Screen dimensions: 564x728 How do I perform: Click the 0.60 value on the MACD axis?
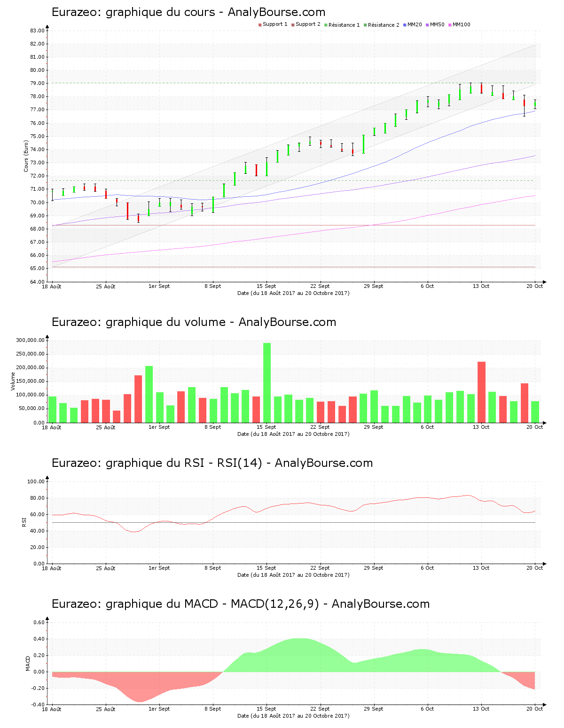[x=39, y=622]
